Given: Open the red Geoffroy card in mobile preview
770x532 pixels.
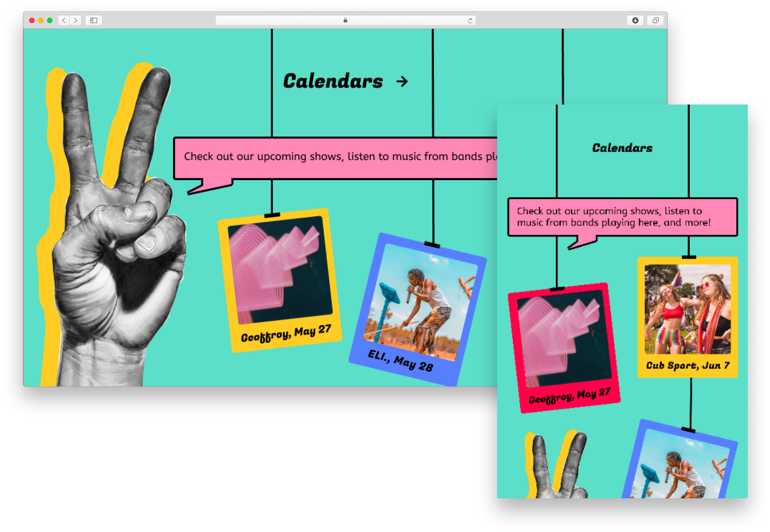Looking at the screenshot, I should (x=564, y=348).
